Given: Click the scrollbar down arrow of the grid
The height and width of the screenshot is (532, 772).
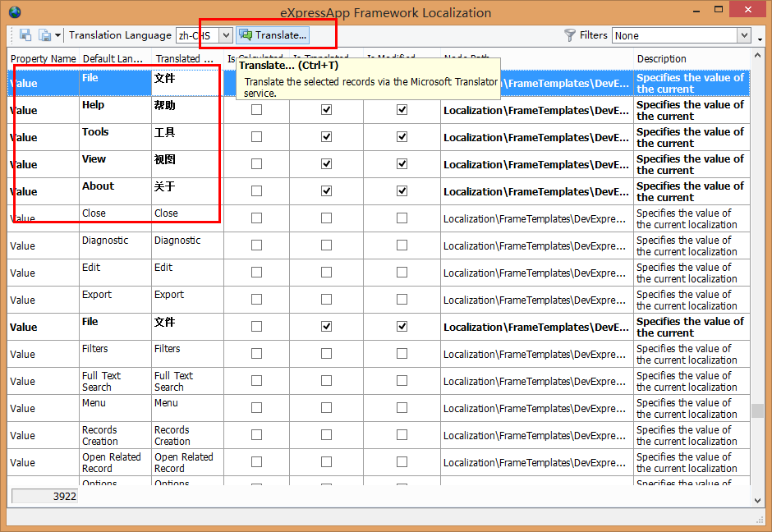Looking at the screenshot, I should (757, 501).
